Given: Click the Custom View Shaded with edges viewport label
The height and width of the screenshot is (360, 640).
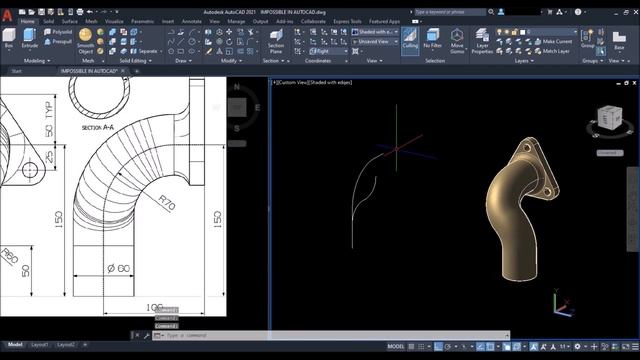Looking at the screenshot, I should (x=312, y=82).
